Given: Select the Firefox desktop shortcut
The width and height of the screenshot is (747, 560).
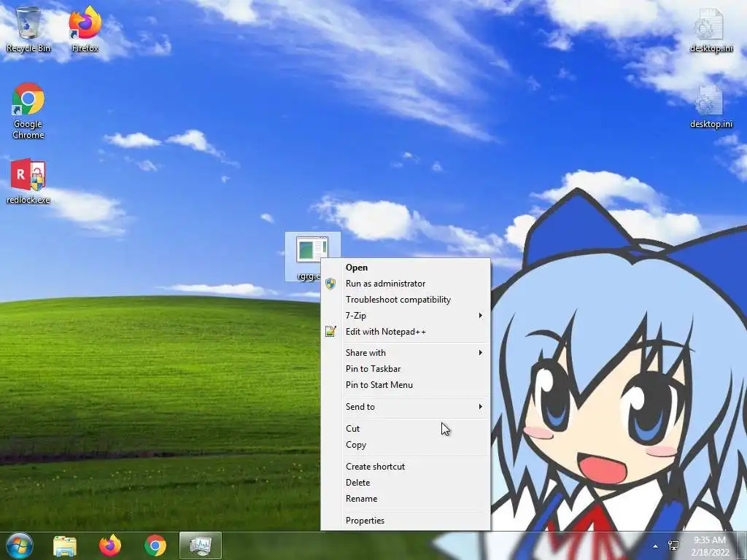Looking at the screenshot, I should point(85,29).
